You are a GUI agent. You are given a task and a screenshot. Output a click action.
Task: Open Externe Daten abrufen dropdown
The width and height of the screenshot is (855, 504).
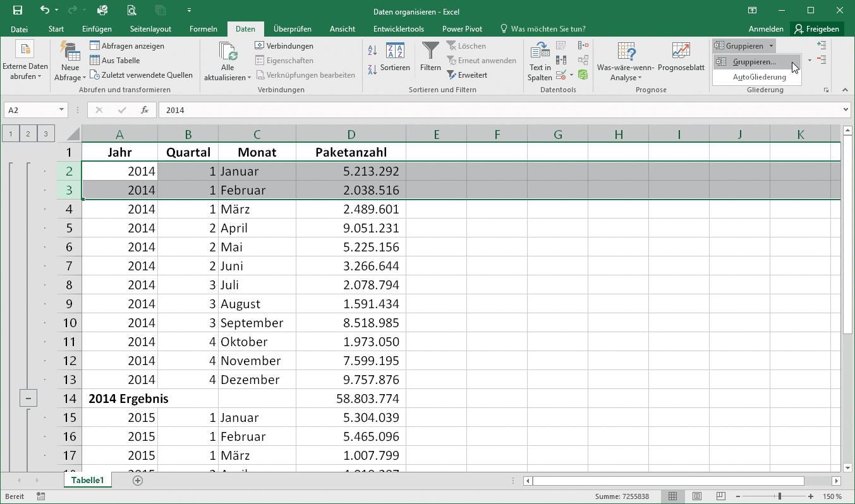click(25, 62)
